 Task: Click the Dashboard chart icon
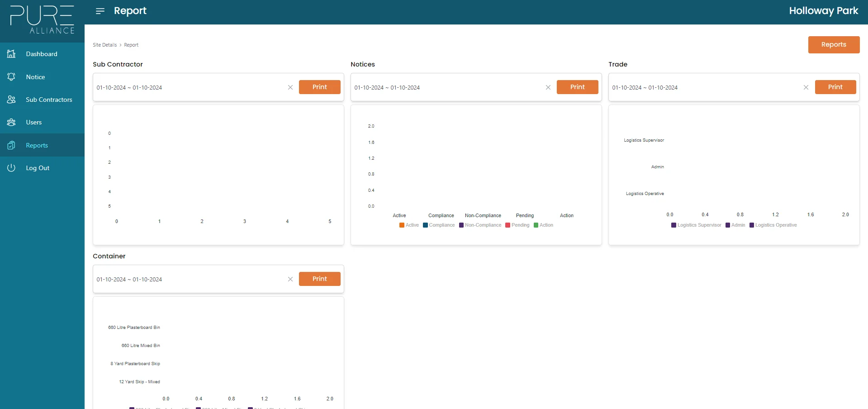coord(12,54)
